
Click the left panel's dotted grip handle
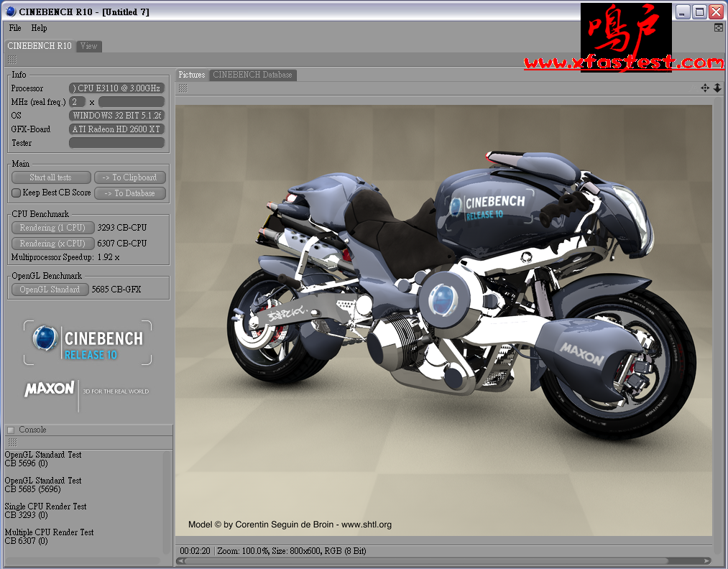(11, 60)
